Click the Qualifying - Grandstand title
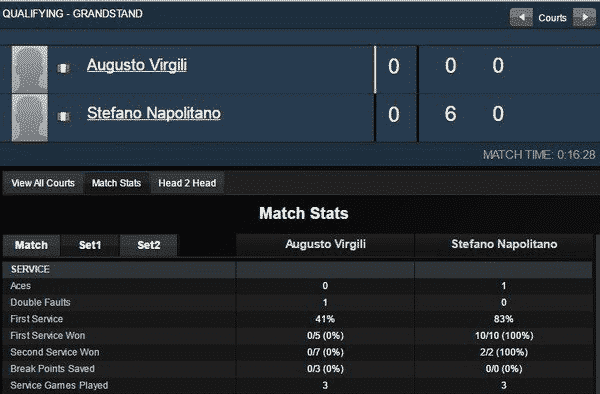This screenshot has height=394, width=600. coord(73,14)
